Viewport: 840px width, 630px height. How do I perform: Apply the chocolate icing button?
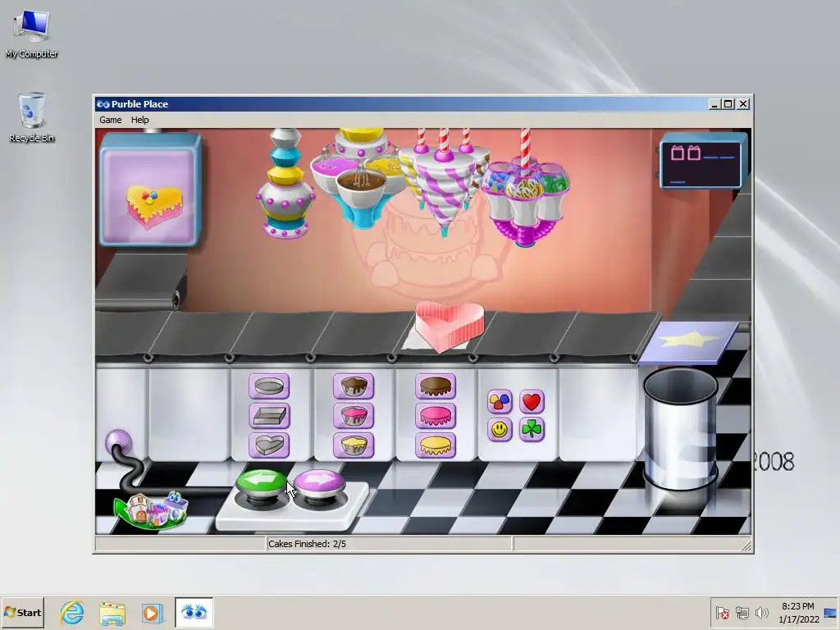[435, 386]
